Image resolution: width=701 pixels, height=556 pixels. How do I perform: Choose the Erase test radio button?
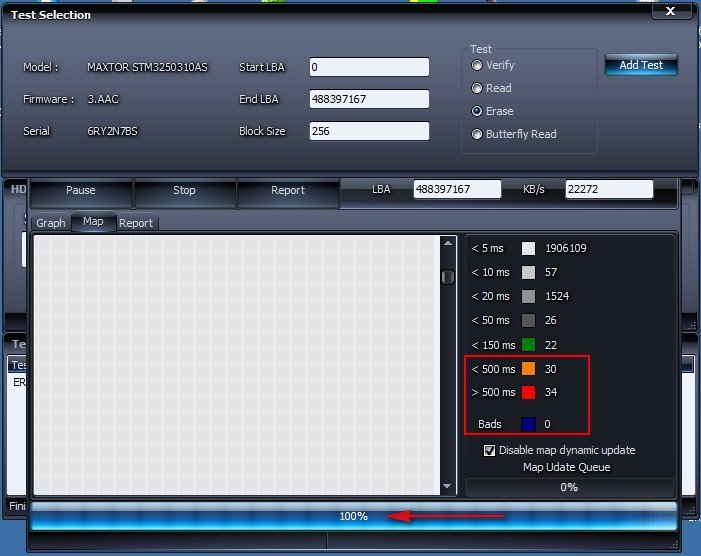(478, 111)
